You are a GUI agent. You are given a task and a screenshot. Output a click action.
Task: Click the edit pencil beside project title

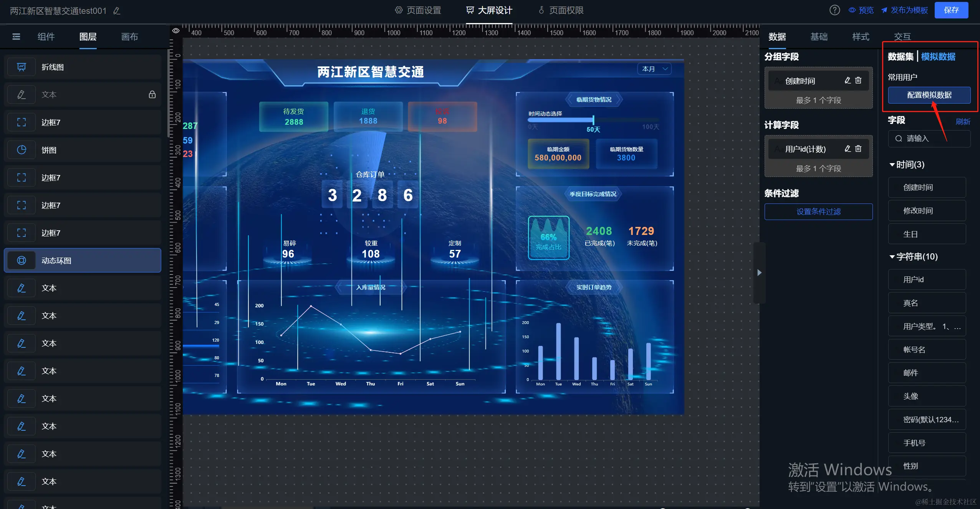coord(117,11)
